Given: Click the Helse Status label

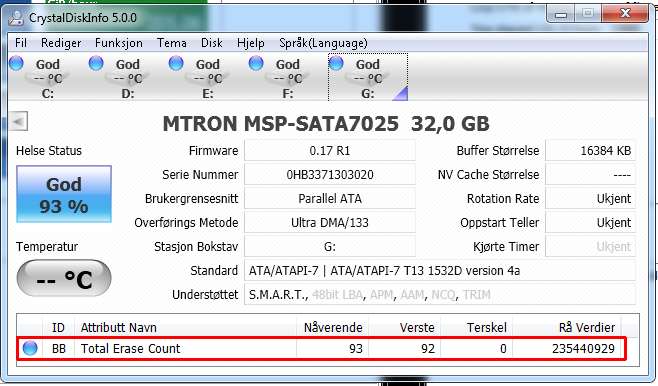Looking at the screenshot, I should 49,151.
